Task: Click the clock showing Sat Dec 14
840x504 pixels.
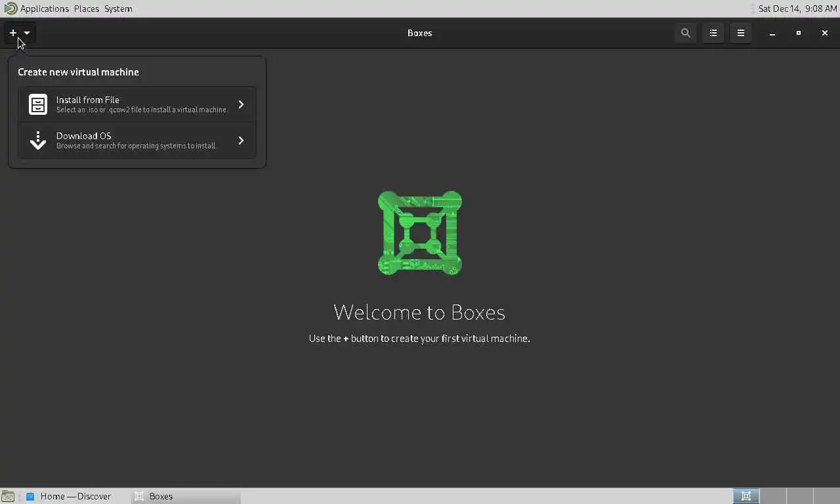Action: point(797,9)
